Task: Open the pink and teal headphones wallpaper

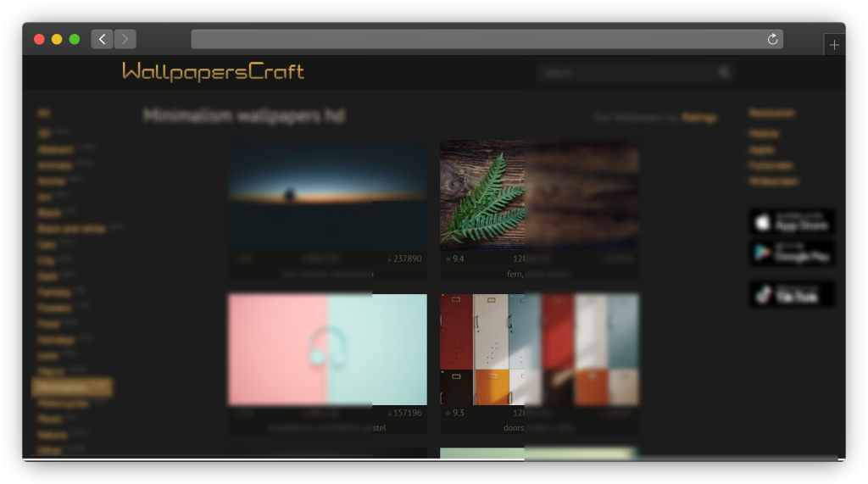Action: [327, 349]
